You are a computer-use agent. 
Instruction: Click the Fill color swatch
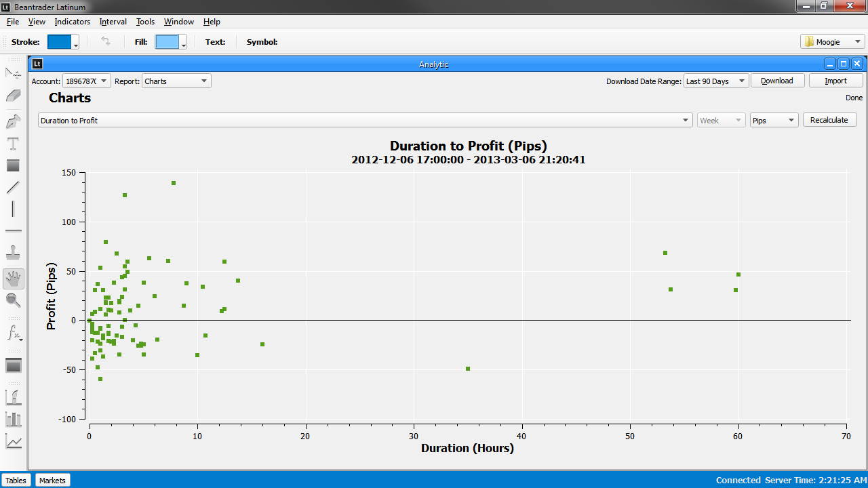tap(167, 42)
